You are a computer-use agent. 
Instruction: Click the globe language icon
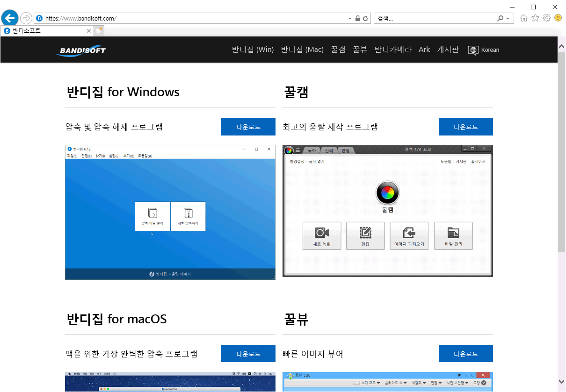coord(473,50)
